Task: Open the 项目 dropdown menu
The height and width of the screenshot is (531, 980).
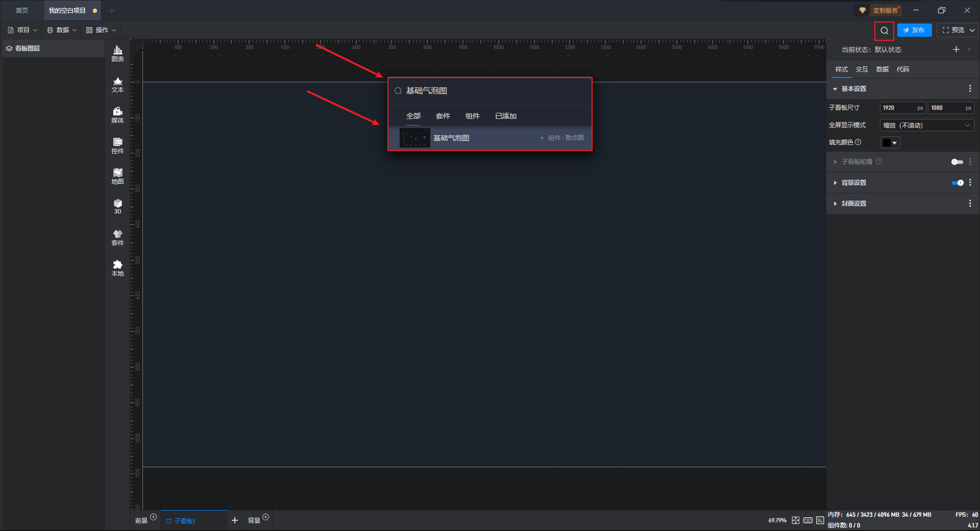Action: 23,30
